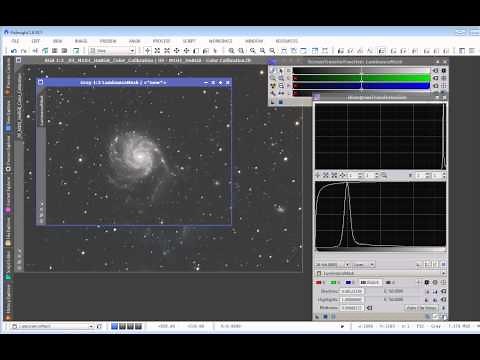Click the Highlights value field
Image resolution: width=480 pixels, height=360 pixels.
pos(352,299)
